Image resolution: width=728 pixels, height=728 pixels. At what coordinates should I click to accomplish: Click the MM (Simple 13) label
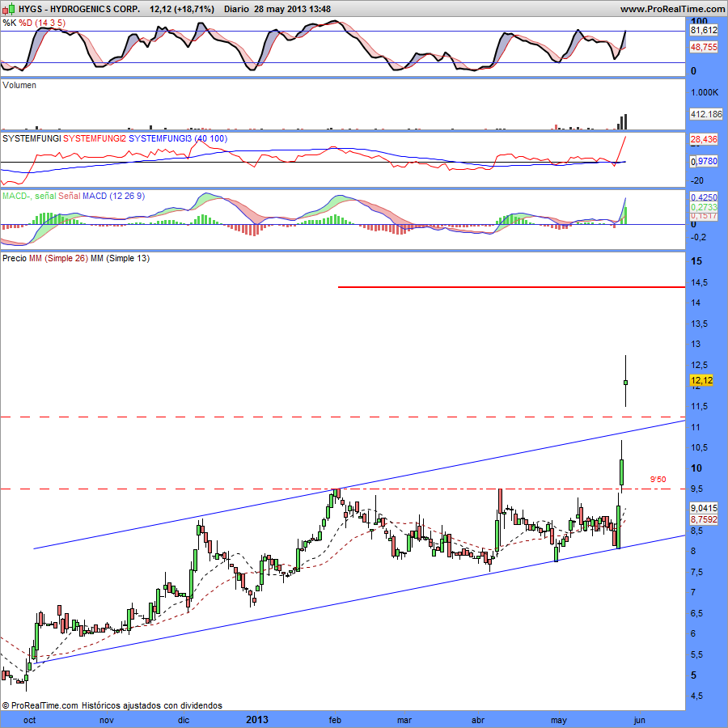[x=121, y=258]
